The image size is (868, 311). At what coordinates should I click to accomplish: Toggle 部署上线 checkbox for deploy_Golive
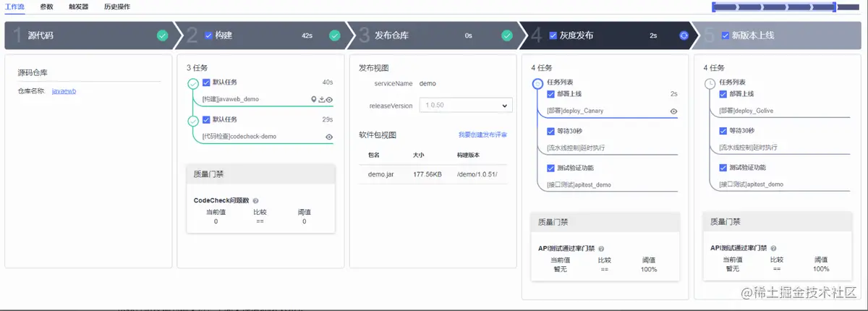click(x=723, y=94)
